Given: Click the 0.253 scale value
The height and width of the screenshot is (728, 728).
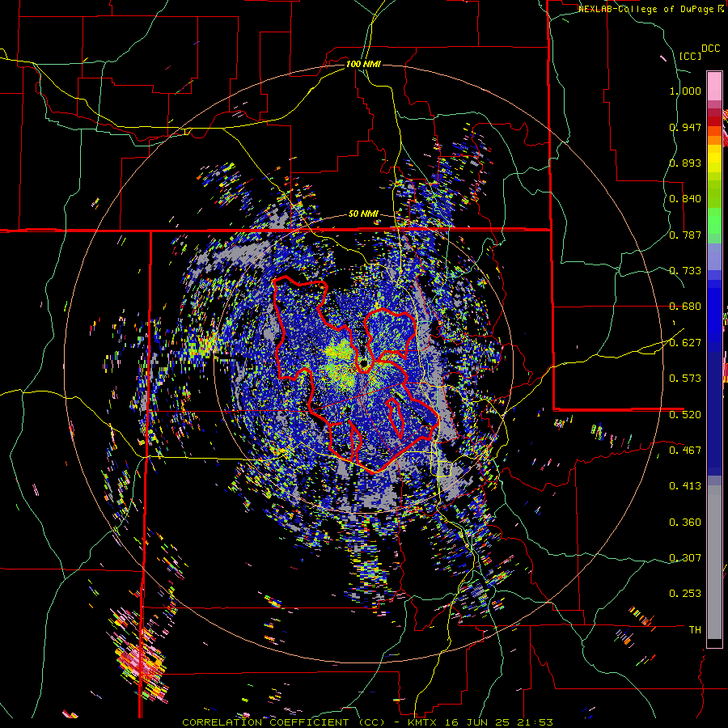Looking at the screenshot, I should point(685,594).
